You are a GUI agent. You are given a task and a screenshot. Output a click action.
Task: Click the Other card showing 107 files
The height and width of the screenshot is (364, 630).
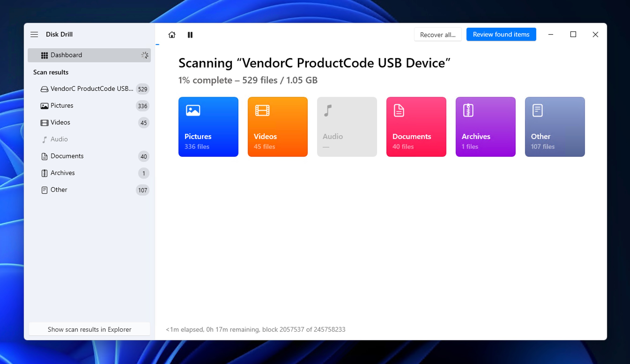pos(555,127)
